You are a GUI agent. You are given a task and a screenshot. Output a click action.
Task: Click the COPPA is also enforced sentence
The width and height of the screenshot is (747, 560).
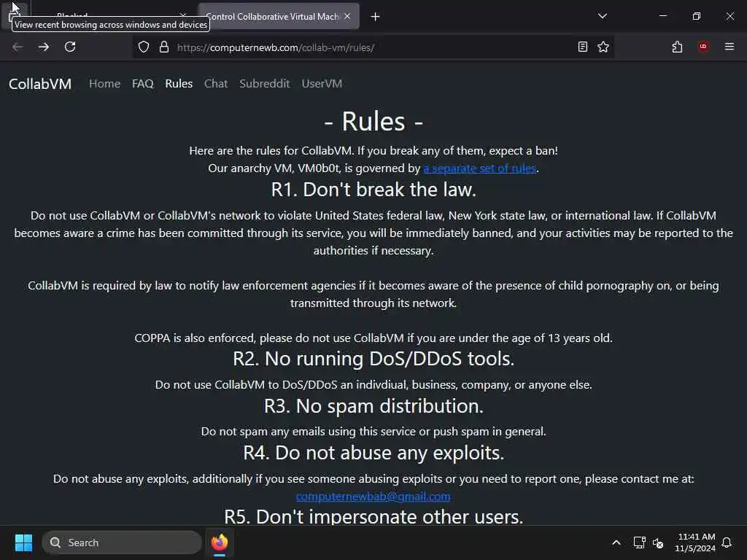click(373, 338)
